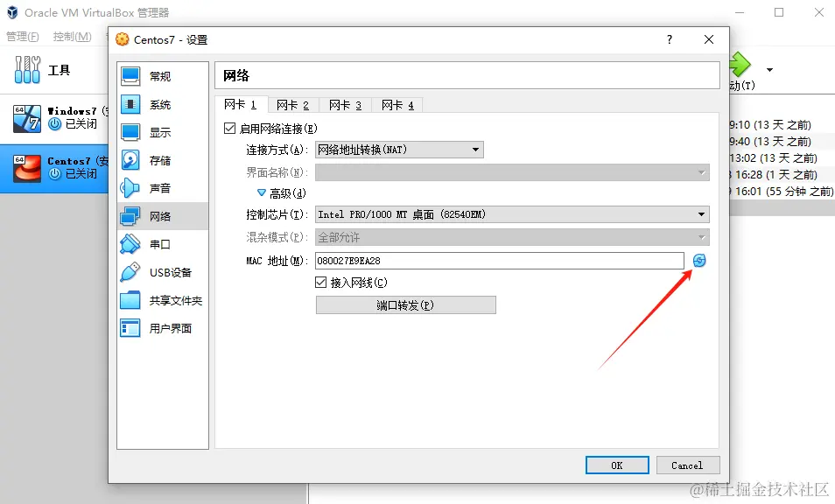835x504 pixels.
Task: Open the 控制芯片 adapter type dropdown
Action: (512, 214)
